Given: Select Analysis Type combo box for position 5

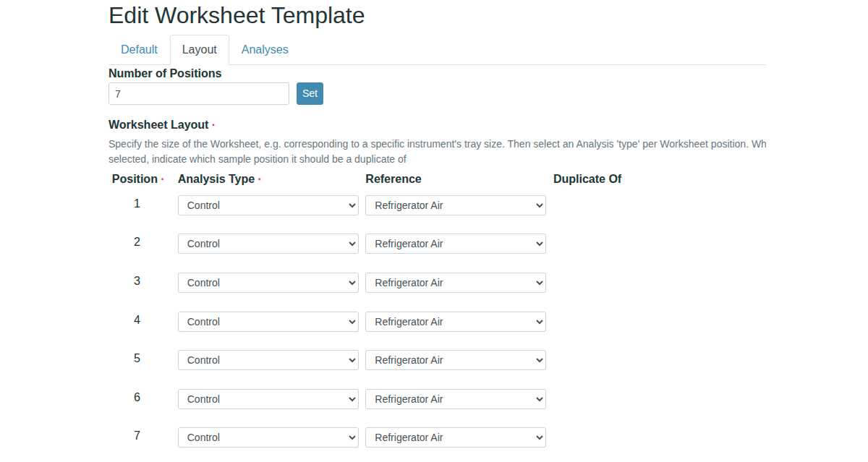Looking at the screenshot, I should (x=268, y=360).
